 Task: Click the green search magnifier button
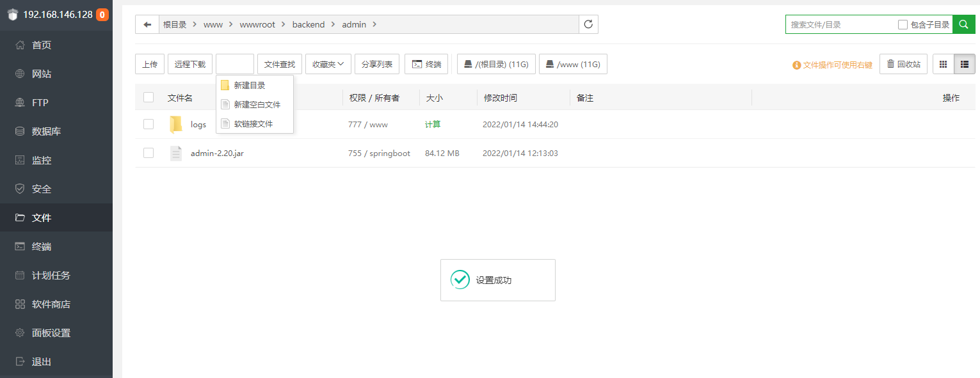(x=964, y=25)
